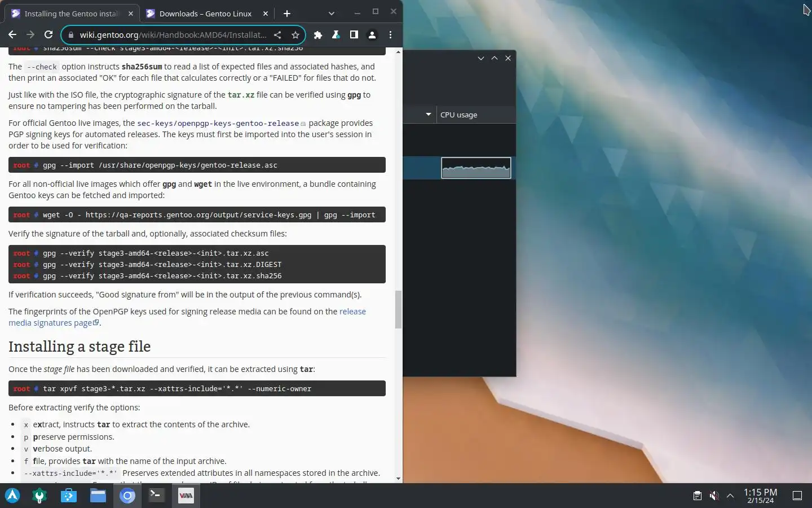View site information via the padlock icon
812x508 pixels.
70,35
